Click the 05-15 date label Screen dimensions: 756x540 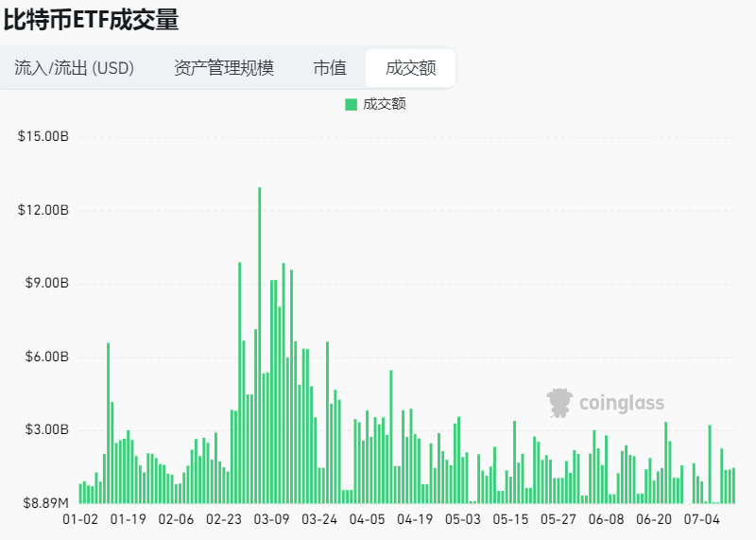pyautogui.click(x=510, y=519)
